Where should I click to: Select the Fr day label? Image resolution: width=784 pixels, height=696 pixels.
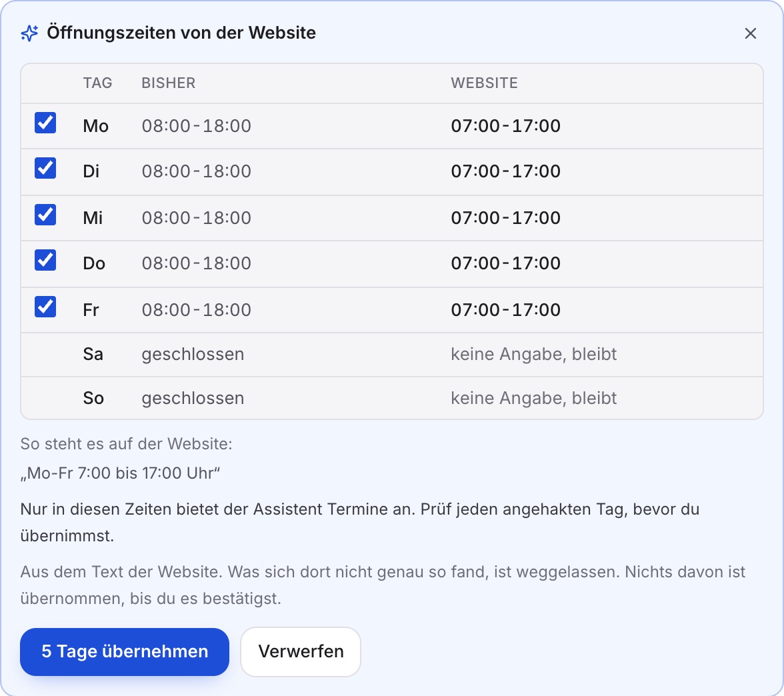(x=91, y=310)
